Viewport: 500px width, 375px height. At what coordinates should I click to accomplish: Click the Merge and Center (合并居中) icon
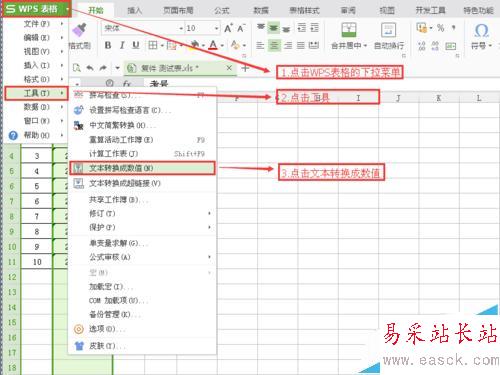349,30
